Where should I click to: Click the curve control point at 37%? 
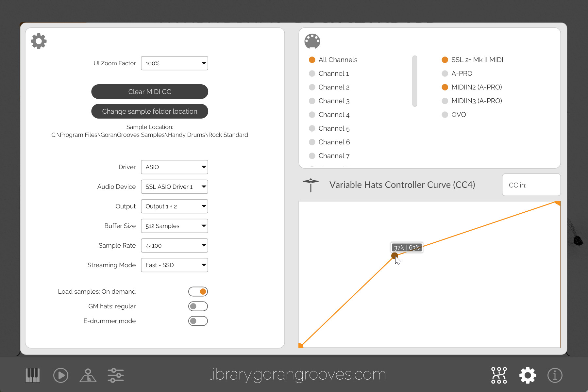point(395,255)
